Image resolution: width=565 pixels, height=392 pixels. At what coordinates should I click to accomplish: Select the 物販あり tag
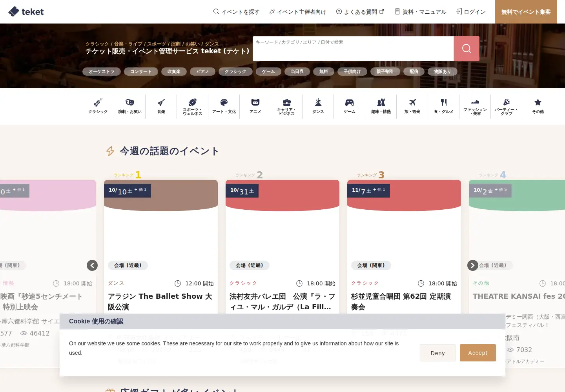click(x=442, y=72)
